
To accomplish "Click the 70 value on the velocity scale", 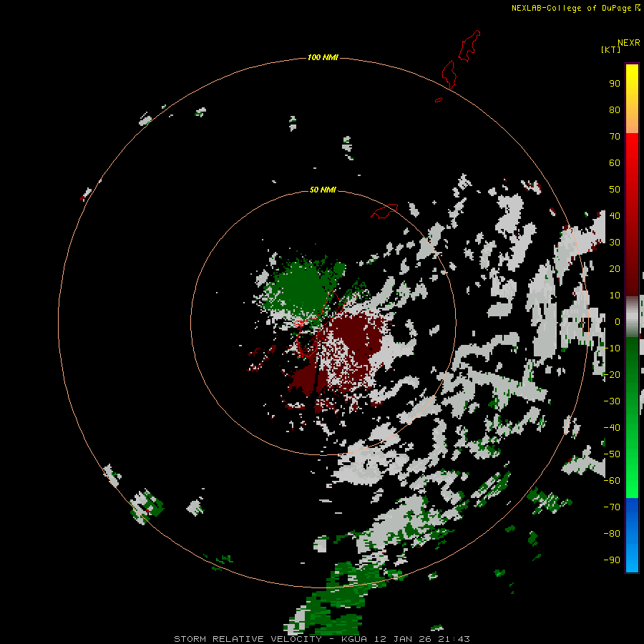I will [615, 137].
